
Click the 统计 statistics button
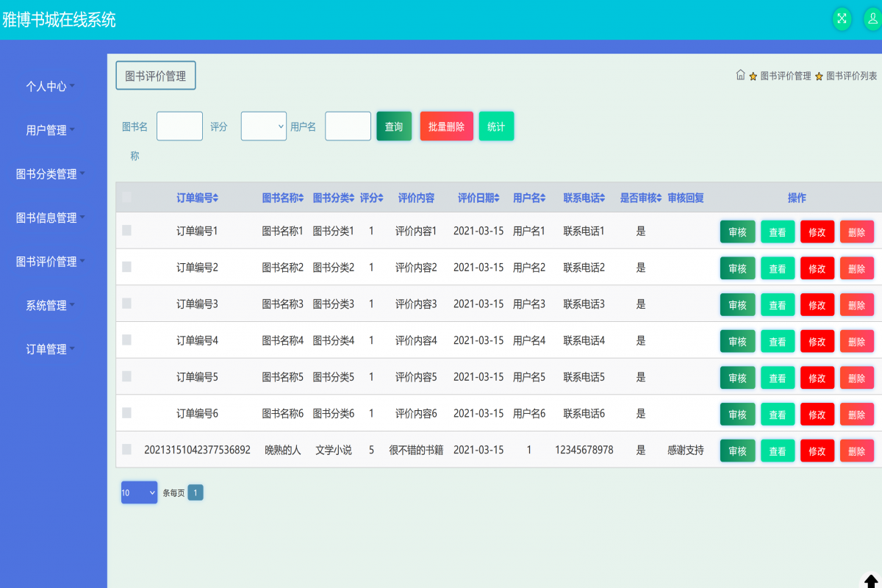coord(496,126)
